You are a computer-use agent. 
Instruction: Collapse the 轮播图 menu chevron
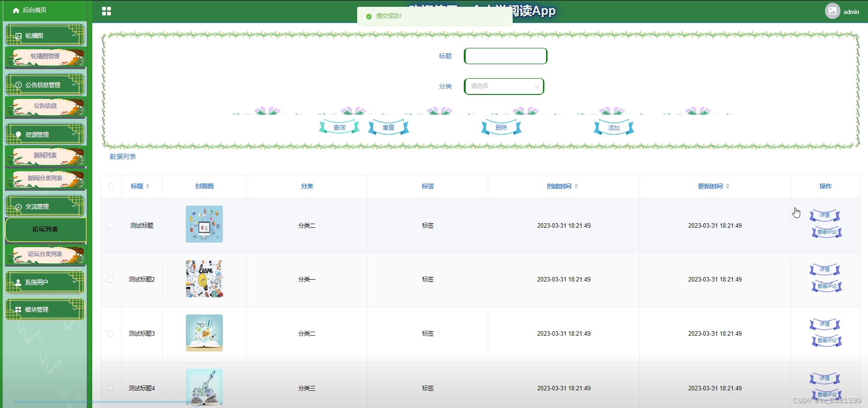(74, 35)
